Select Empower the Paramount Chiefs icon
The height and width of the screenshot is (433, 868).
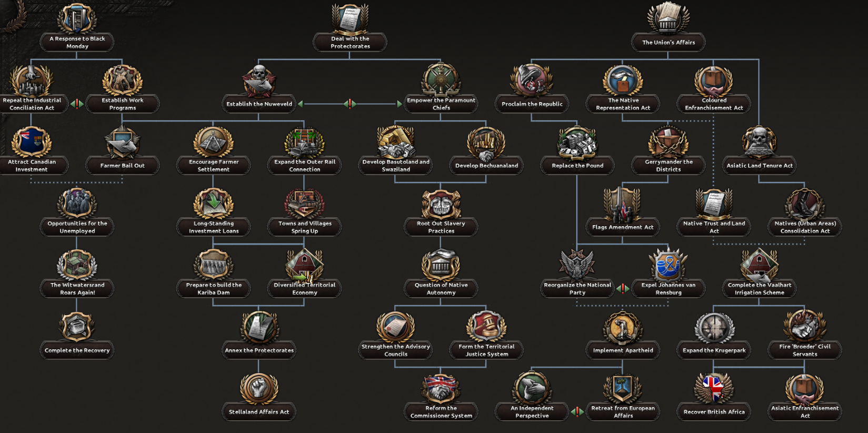(441, 80)
